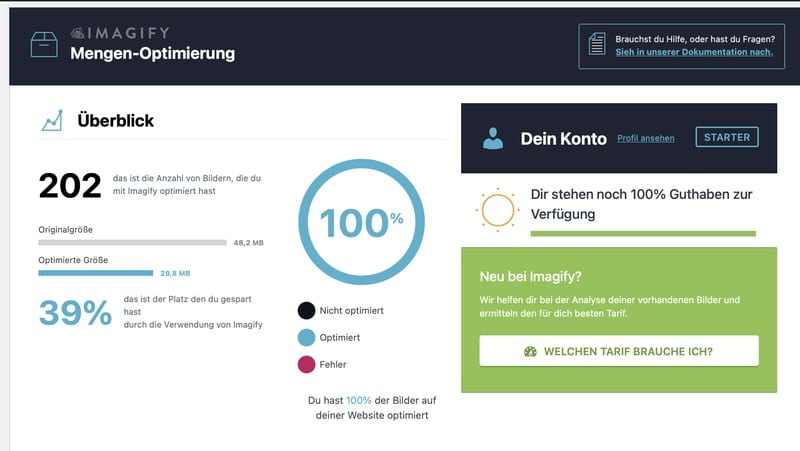Click the 'Nicht optimiert' legend label
The image size is (800, 451).
(352, 310)
